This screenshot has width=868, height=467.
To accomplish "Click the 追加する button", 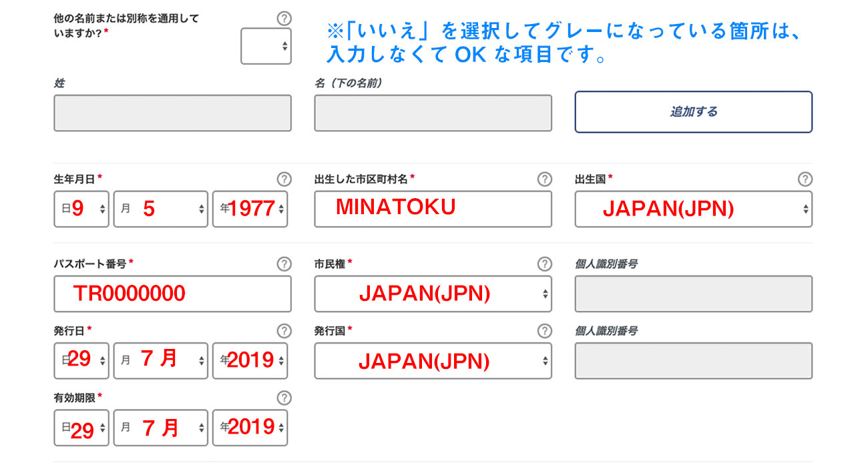I will 693,112.
